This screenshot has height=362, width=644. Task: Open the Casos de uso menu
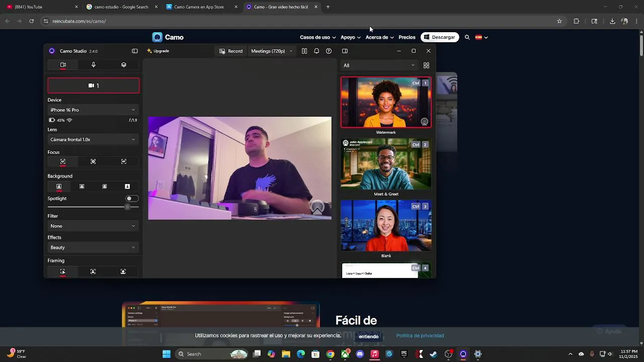(x=317, y=37)
